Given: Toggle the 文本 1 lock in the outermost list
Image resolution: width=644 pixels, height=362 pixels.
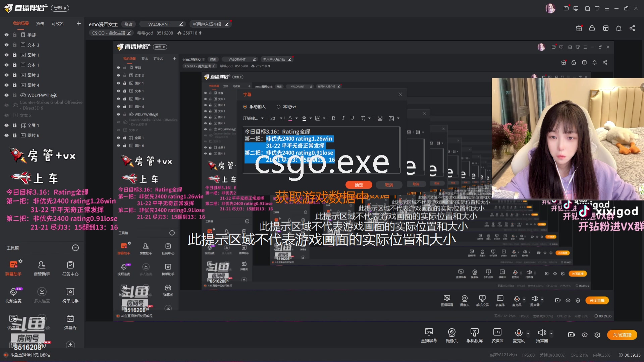Looking at the screenshot, I should 14,65.
